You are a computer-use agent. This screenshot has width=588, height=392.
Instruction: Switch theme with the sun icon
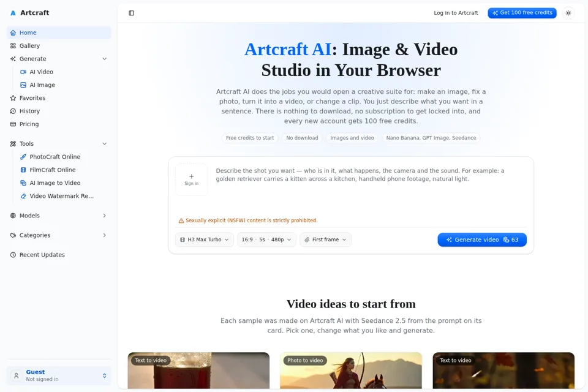point(568,13)
